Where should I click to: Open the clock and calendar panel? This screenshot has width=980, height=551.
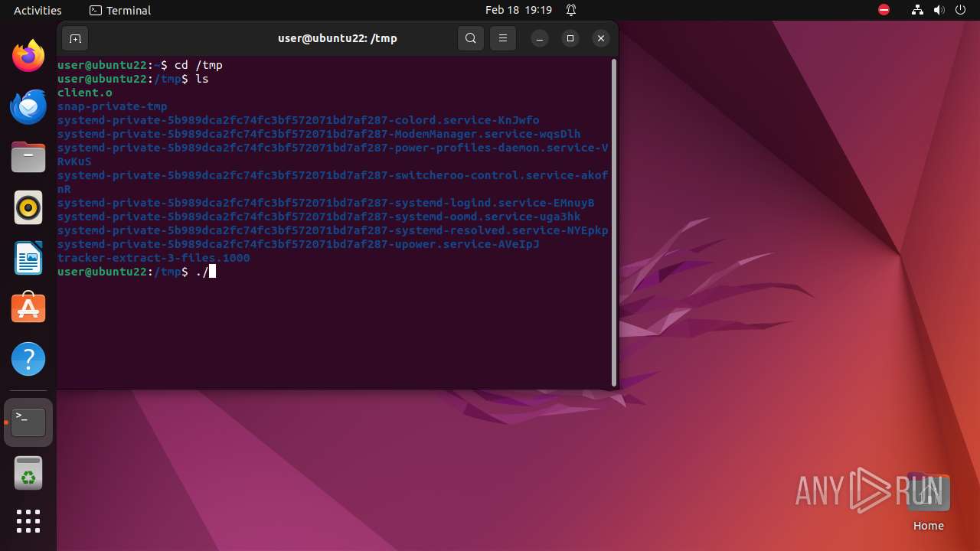coord(518,10)
